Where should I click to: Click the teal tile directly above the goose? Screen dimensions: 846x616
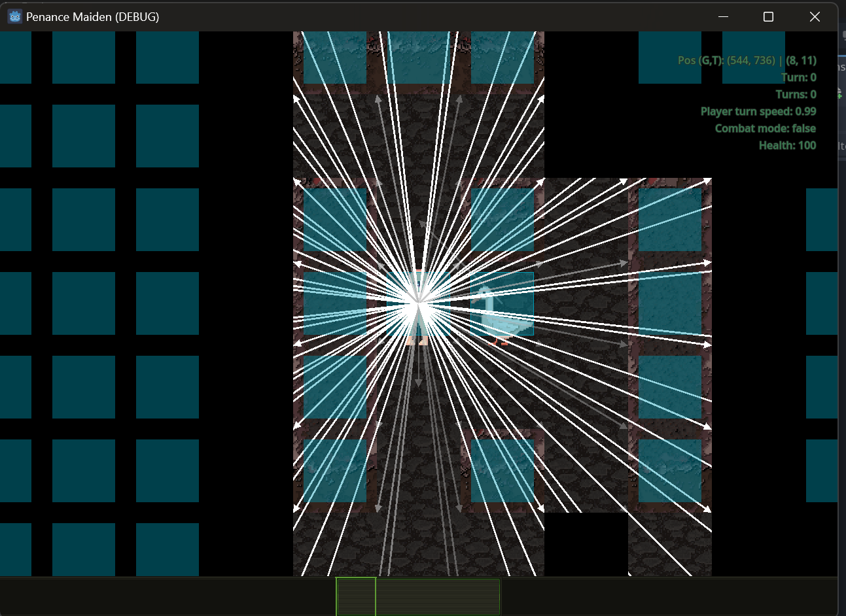502,220
